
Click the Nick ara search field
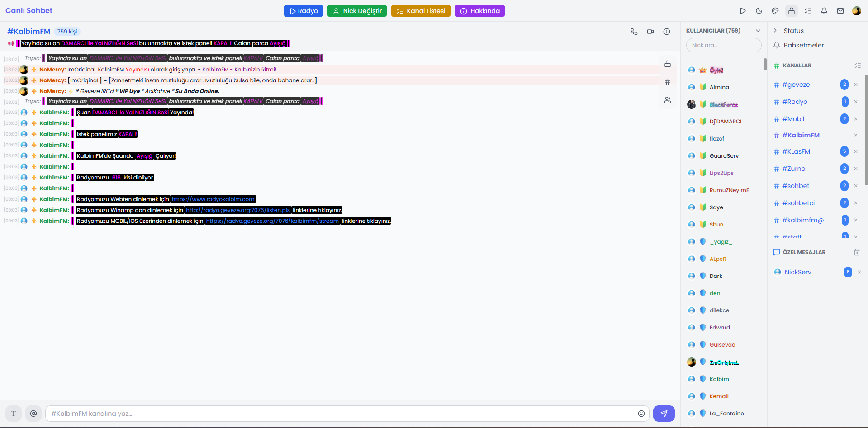724,45
